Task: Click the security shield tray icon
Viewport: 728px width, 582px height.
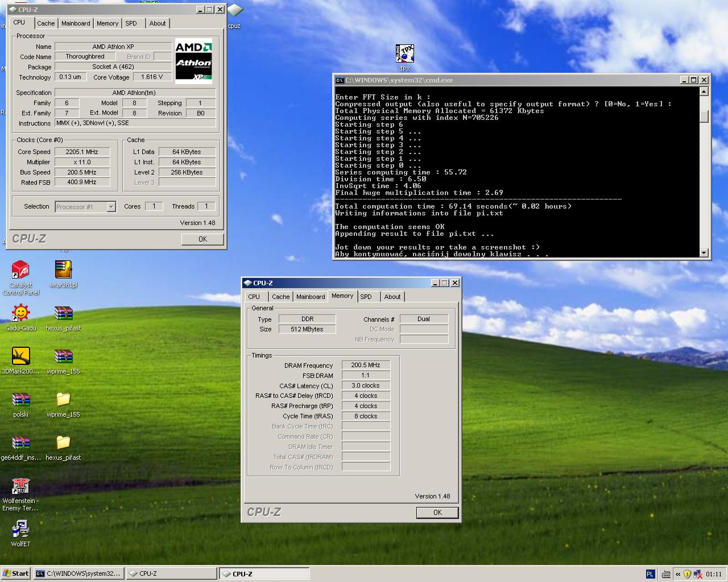Action: click(687, 574)
